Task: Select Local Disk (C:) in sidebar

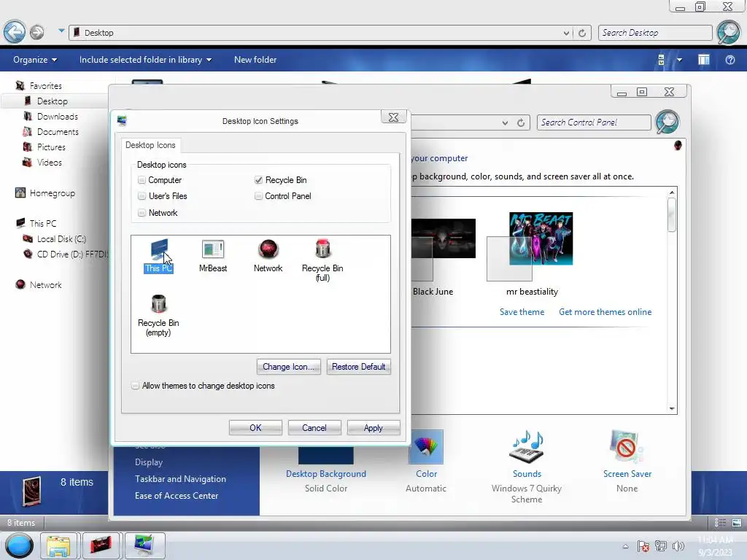Action: [61, 239]
